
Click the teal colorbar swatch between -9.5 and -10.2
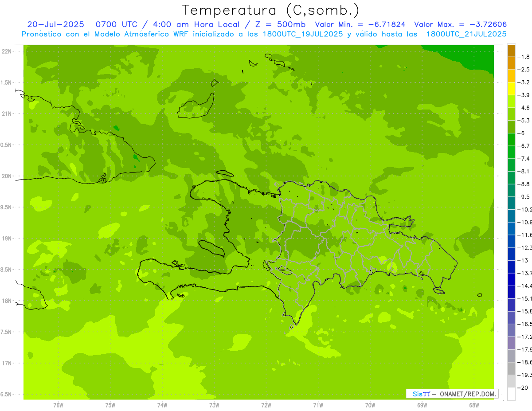(x=511, y=203)
